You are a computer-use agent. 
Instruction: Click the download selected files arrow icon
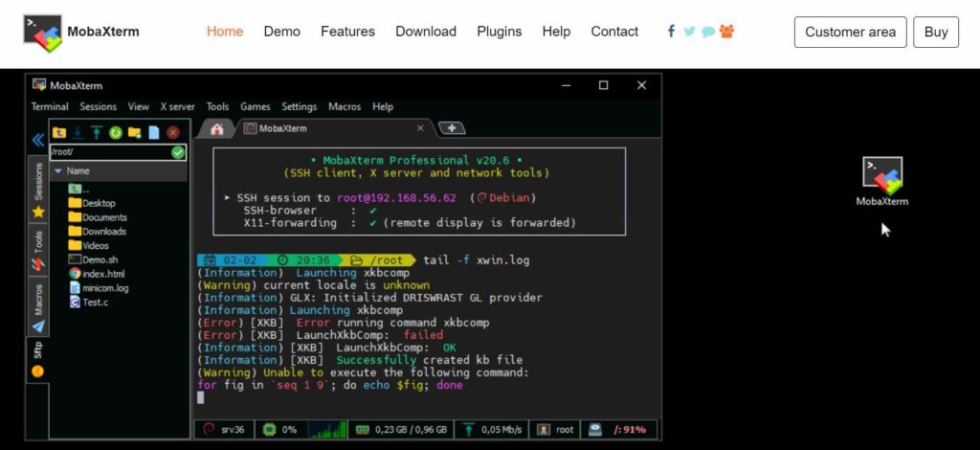click(78, 132)
